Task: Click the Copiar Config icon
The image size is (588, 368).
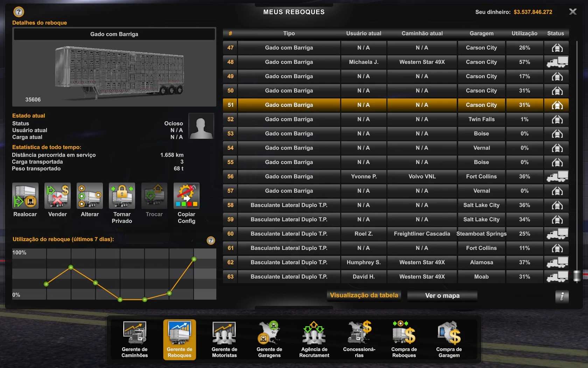Action: pyautogui.click(x=186, y=196)
